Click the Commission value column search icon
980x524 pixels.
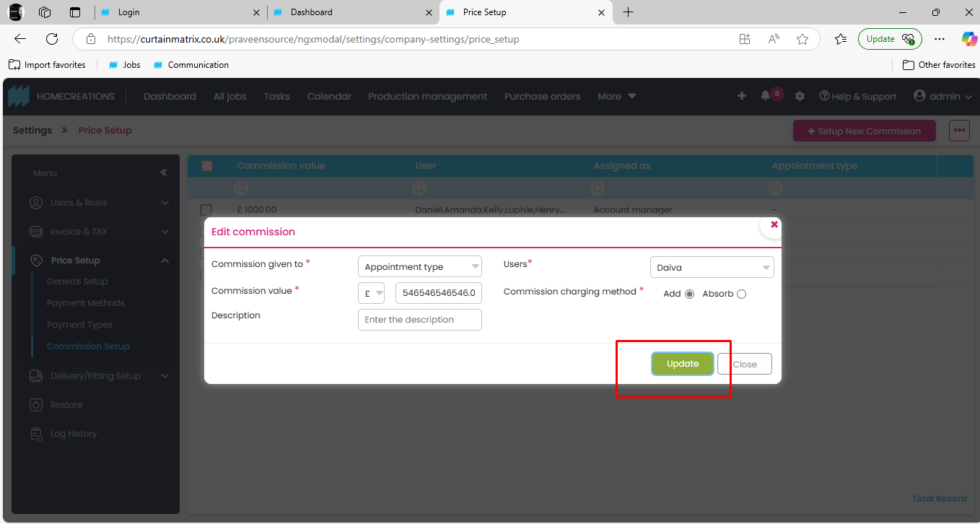[241, 188]
